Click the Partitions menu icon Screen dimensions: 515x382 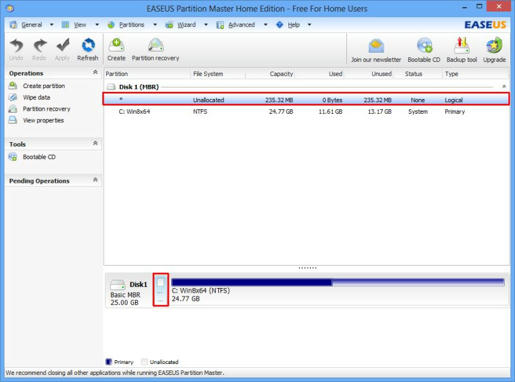(111, 25)
